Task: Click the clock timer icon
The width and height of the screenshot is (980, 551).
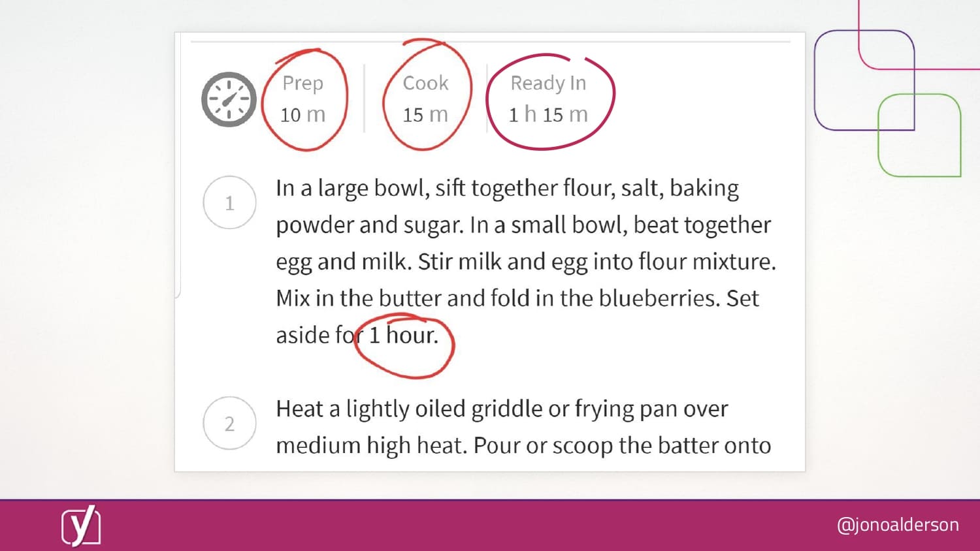Action: click(229, 99)
